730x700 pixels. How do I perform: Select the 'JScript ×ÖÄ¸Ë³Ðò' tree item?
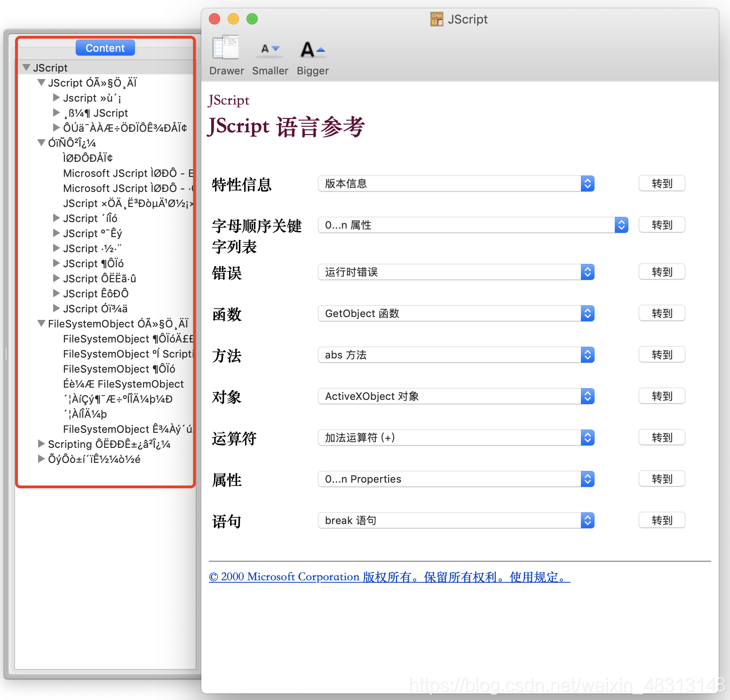click(x=128, y=203)
